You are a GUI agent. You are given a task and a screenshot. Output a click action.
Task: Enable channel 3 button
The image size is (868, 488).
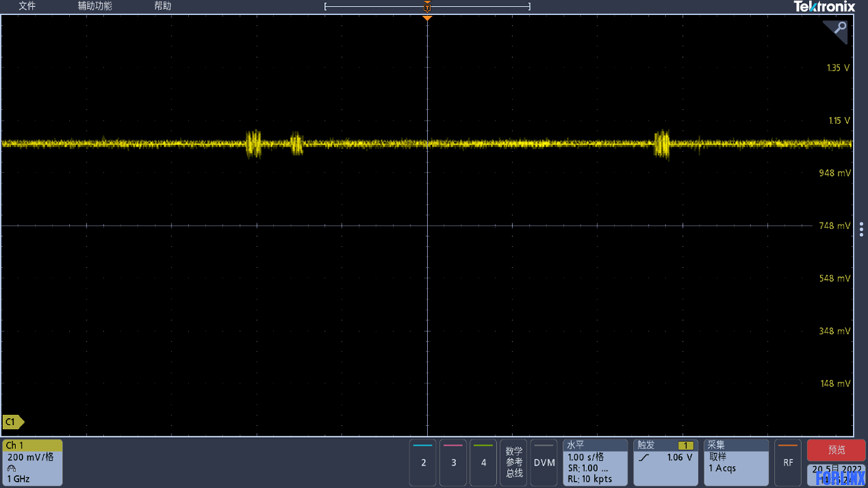pyautogui.click(x=454, y=462)
